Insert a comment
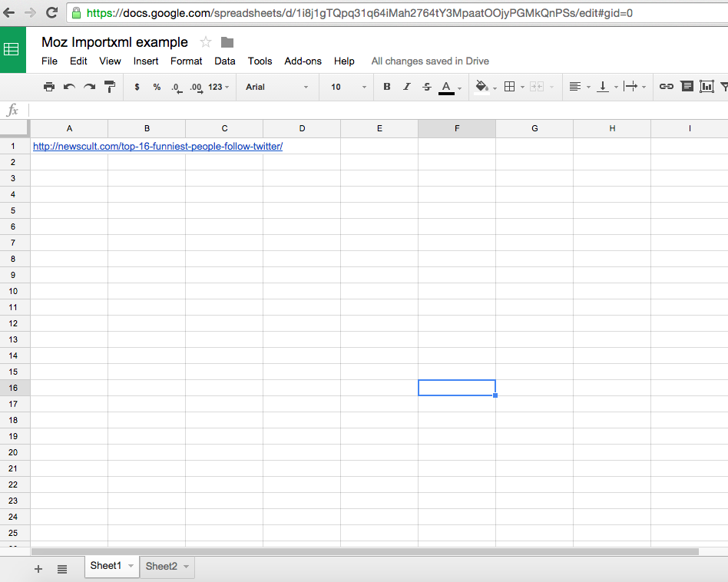Screen dimensions: 728x582 click(x=687, y=87)
